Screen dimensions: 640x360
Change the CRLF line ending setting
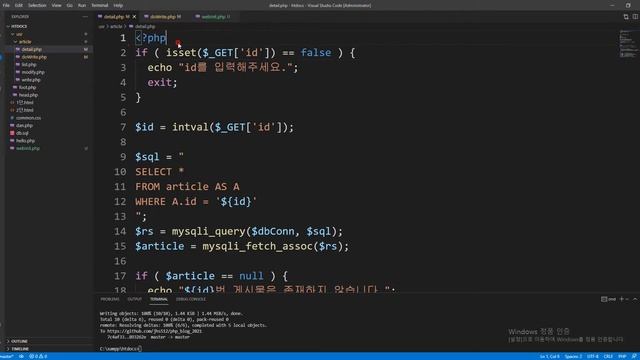[608, 356]
